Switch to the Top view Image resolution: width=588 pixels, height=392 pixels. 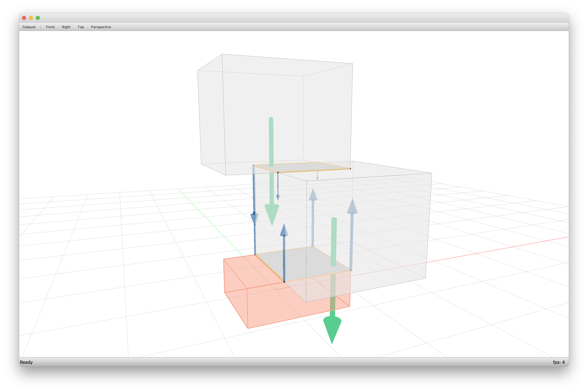tap(81, 27)
